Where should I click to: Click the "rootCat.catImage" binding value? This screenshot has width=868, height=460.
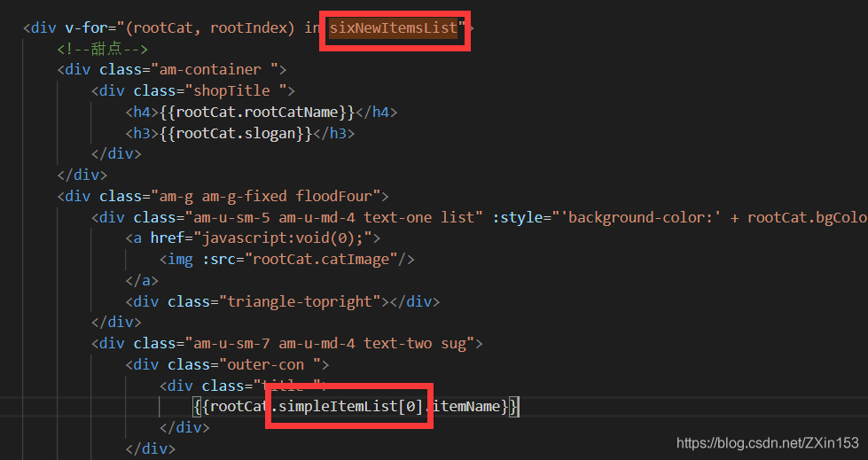(321, 260)
